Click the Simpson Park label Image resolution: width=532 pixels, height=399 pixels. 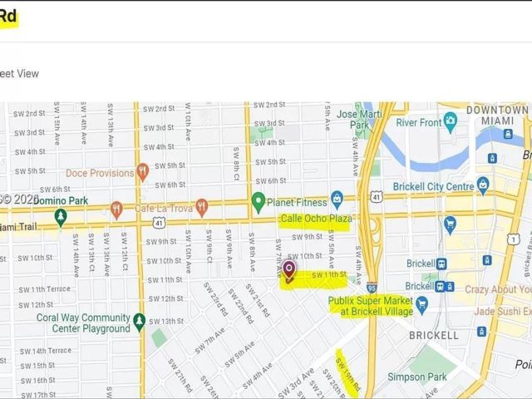pyautogui.click(x=417, y=377)
